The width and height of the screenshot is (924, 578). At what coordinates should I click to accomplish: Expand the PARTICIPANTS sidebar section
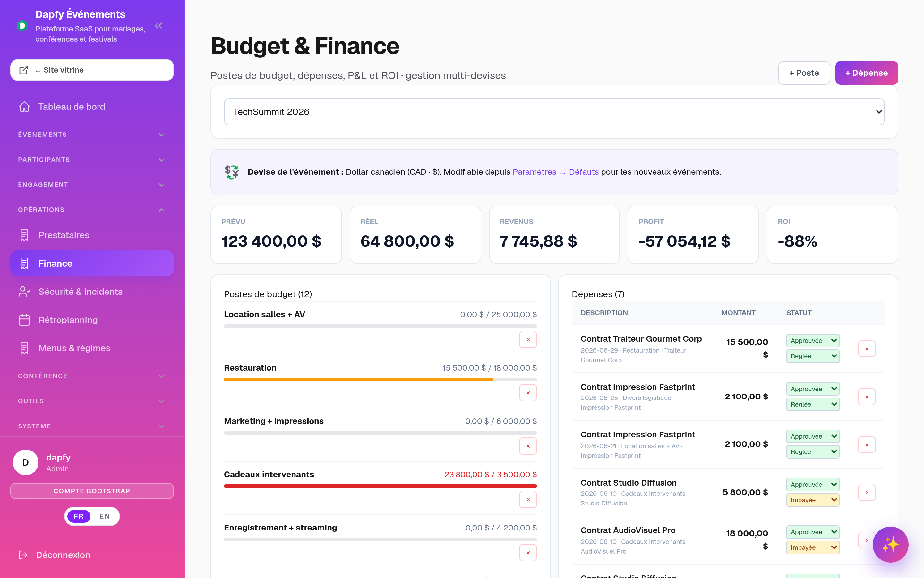[92, 160]
